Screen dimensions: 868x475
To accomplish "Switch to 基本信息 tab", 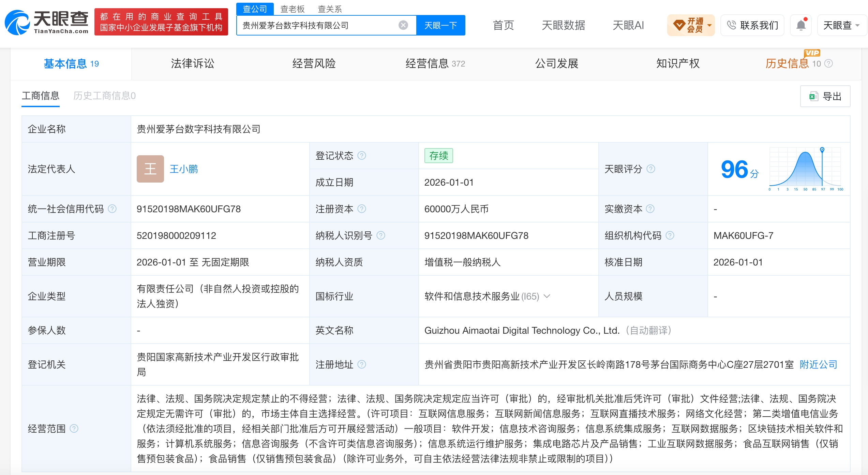I will [71, 64].
